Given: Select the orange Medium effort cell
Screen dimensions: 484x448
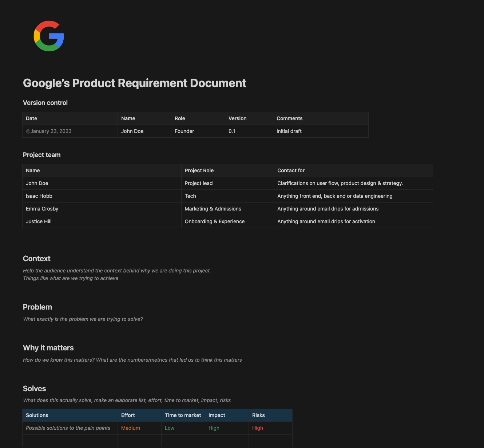Looking at the screenshot, I should coord(139,428).
